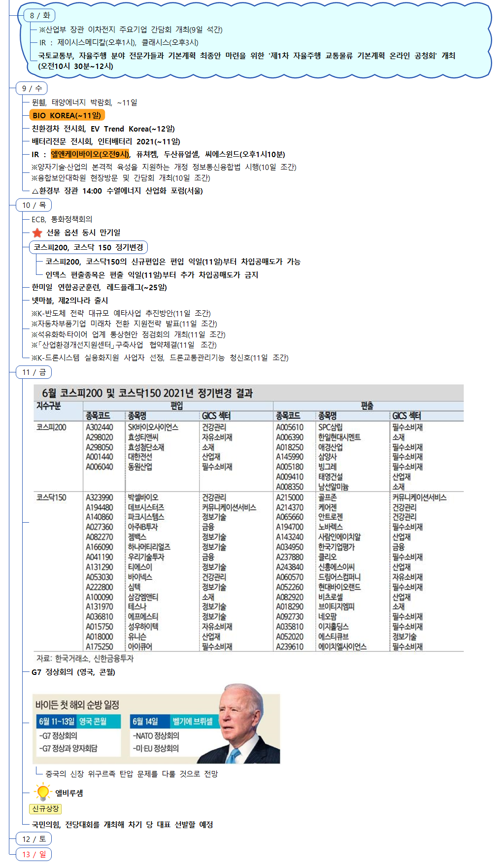Viewport: 501px width, 868px height.
Task: Select the 13 / 일 date node
Action: [x=34, y=854]
